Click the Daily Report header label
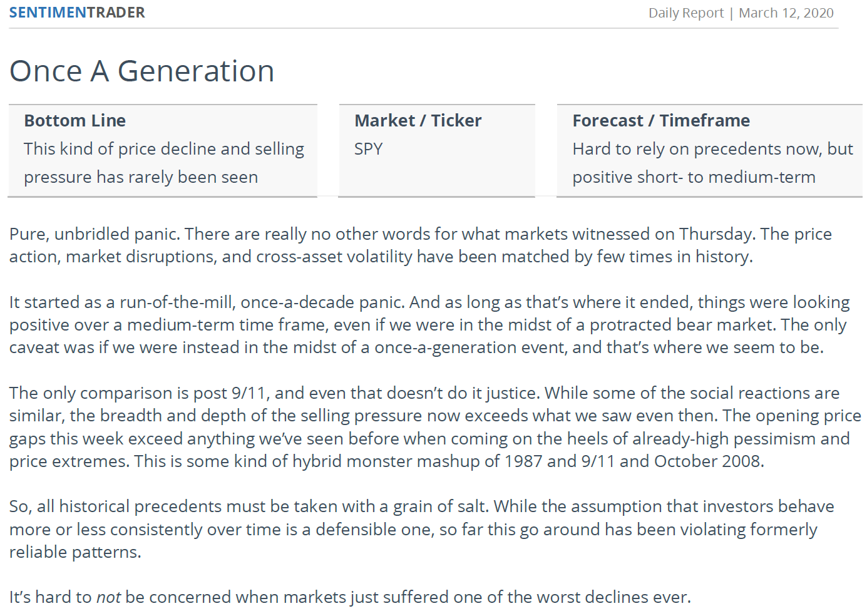Image resolution: width=867 pixels, height=616 pixels. click(x=685, y=13)
